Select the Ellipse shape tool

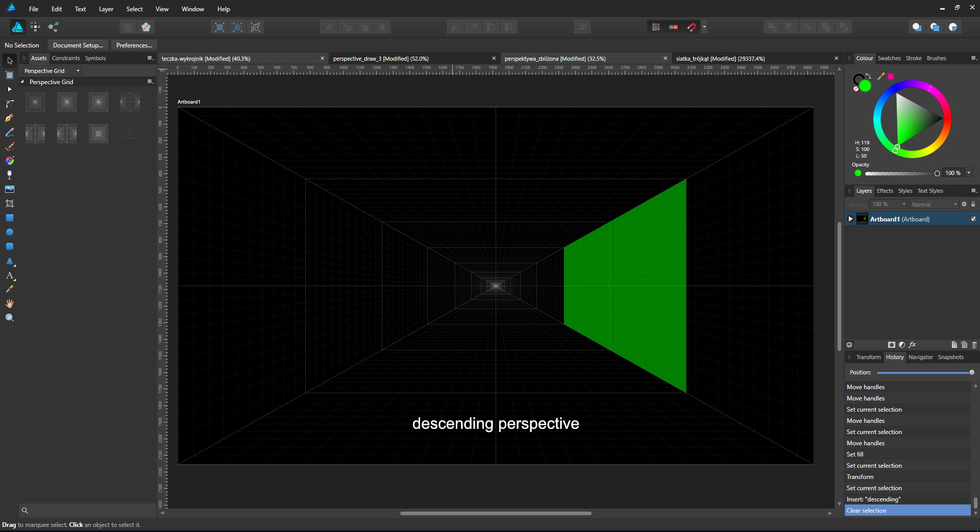pyautogui.click(x=9, y=232)
